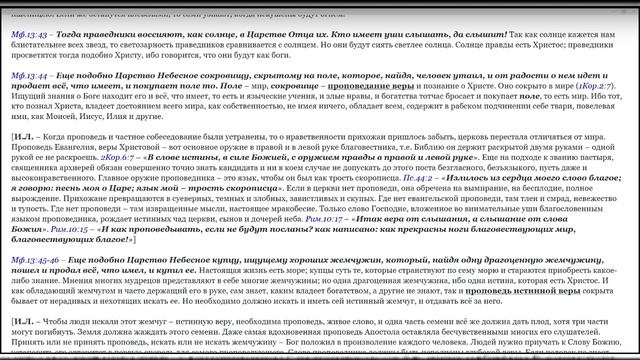This screenshot has height=360, width=640.
Task: Open the 2Кор.6:7 reference link
Action: (x=117, y=157)
